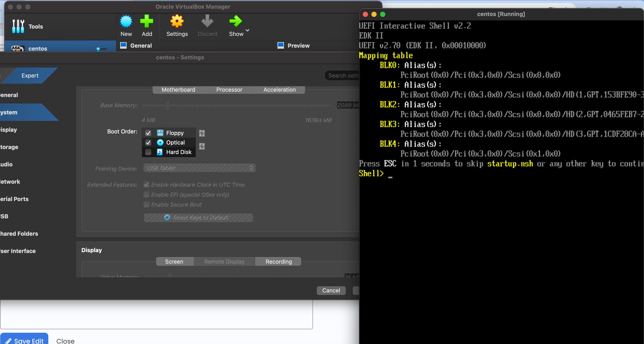
Task: Switch to the Screen tab under Display
Action: (175, 262)
